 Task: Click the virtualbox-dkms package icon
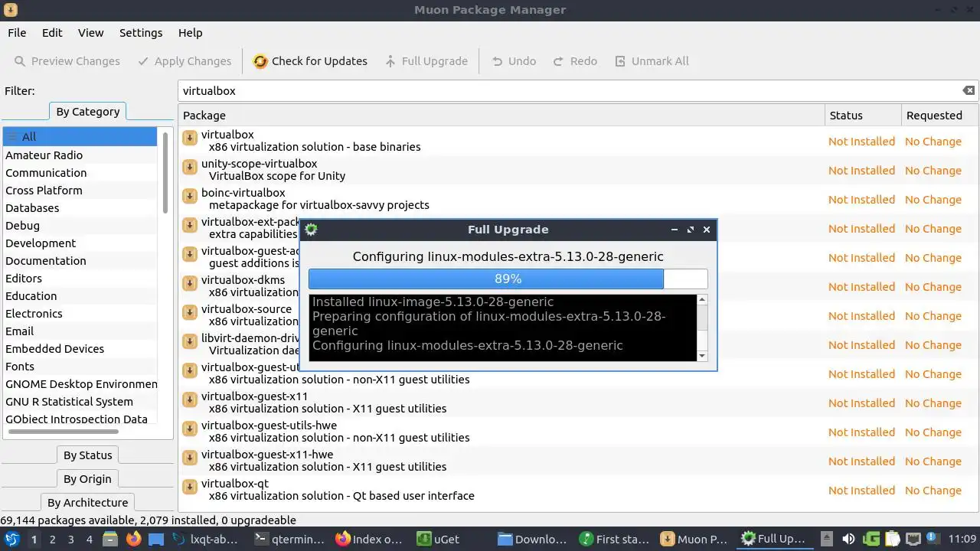[x=190, y=283]
